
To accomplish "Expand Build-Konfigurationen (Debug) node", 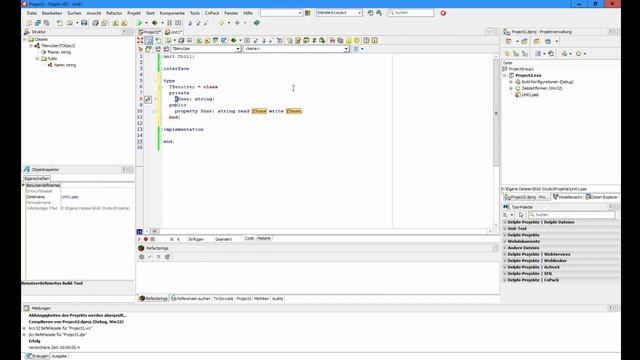I will [x=511, y=82].
